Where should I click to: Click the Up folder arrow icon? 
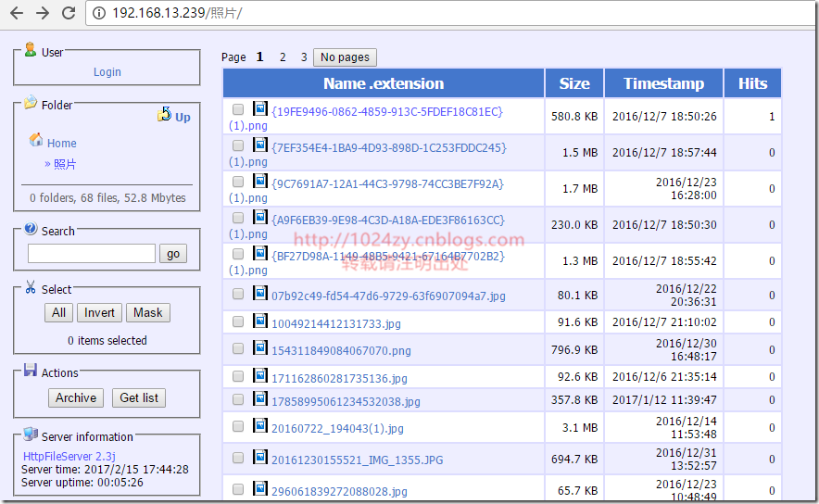pos(165,114)
